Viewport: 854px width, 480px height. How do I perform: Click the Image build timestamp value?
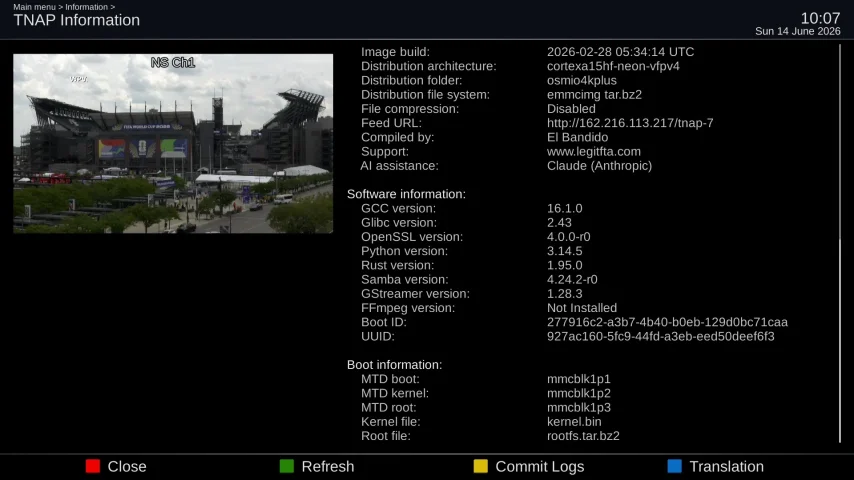[x=620, y=52]
